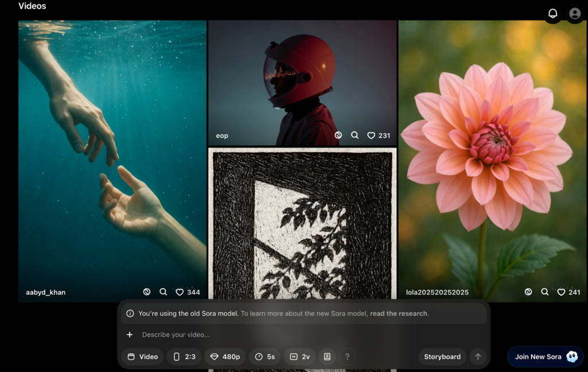
Task: Click the plus icon to attach media
Action: pos(130,335)
